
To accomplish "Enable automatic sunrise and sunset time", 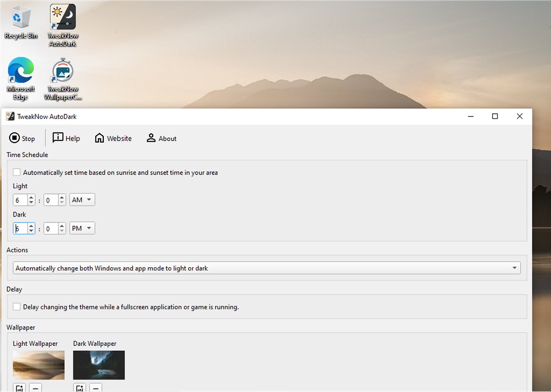I will click(17, 172).
